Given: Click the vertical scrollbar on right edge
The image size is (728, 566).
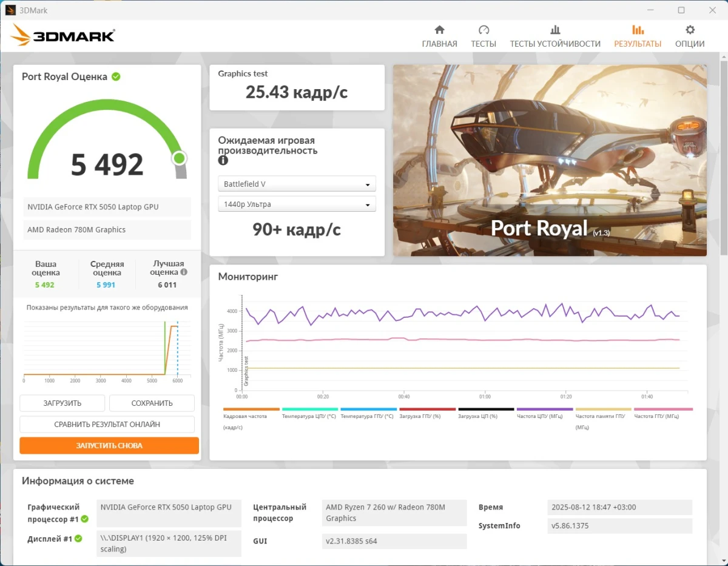Looking at the screenshot, I should (723, 158).
